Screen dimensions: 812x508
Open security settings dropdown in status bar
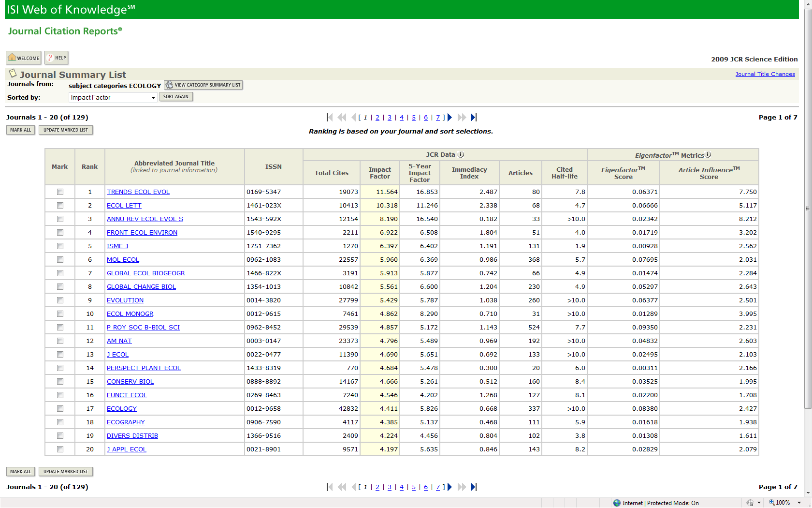click(759, 503)
